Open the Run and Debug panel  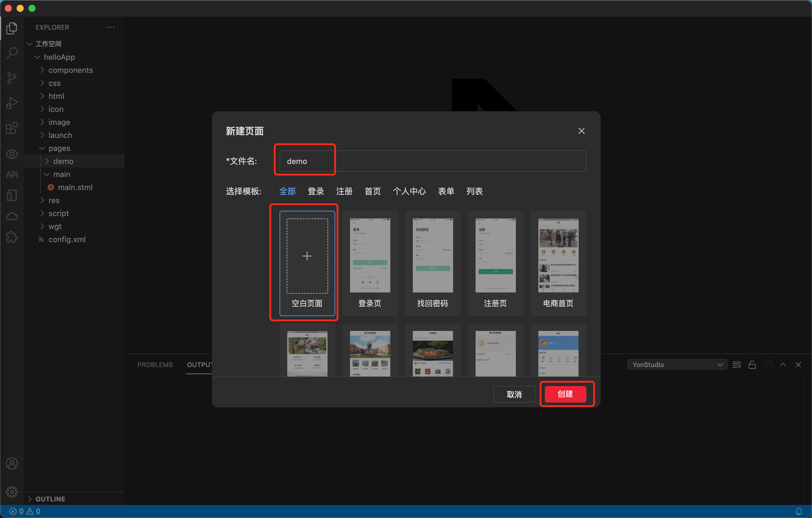[x=12, y=103]
